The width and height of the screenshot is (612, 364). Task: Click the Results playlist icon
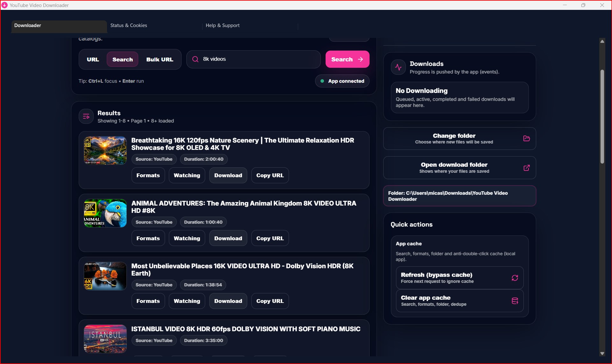point(86,116)
